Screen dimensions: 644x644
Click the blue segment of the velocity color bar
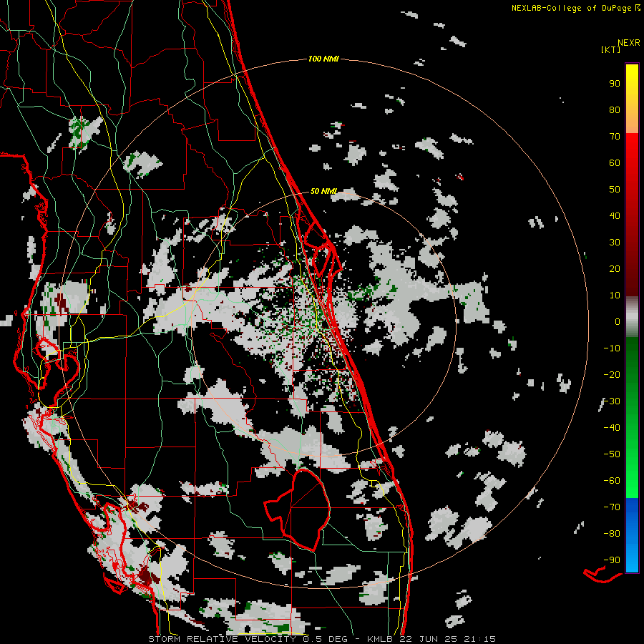(632, 535)
